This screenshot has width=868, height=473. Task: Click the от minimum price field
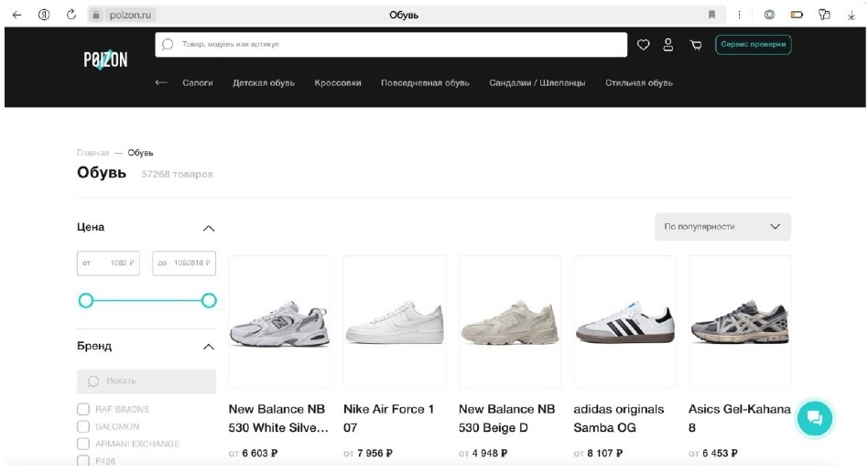tap(108, 263)
